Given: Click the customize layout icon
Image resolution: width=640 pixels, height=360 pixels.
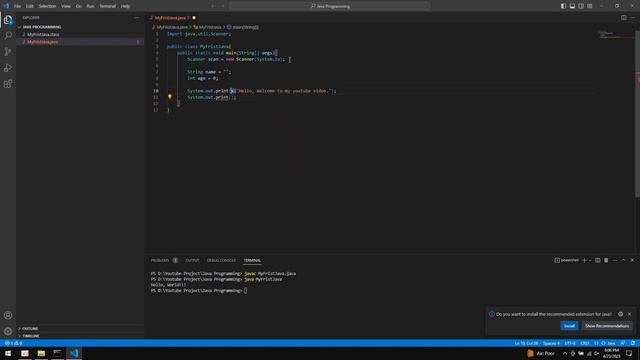Looking at the screenshot, I should 589,6.
